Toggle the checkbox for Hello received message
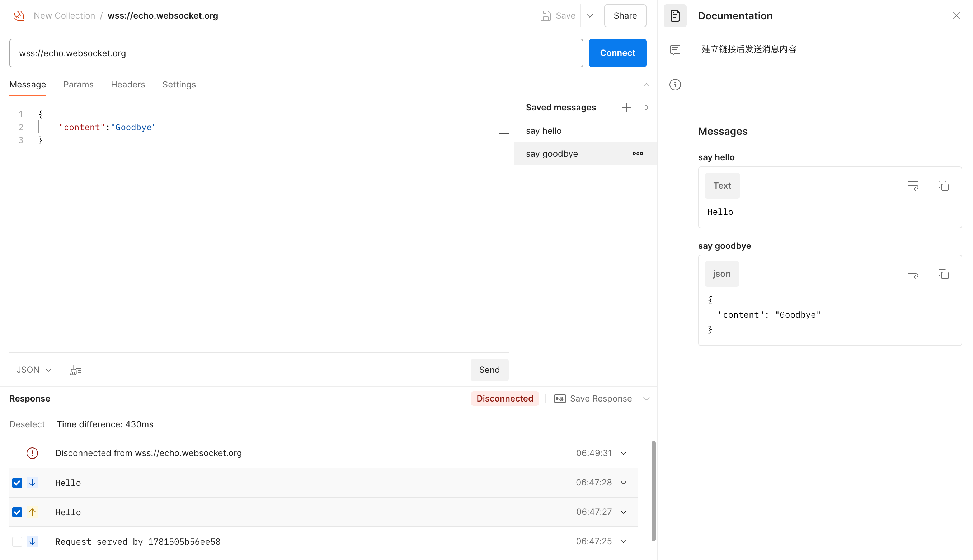Image resolution: width=973 pixels, height=560 pixels. (x=17, y=483)
